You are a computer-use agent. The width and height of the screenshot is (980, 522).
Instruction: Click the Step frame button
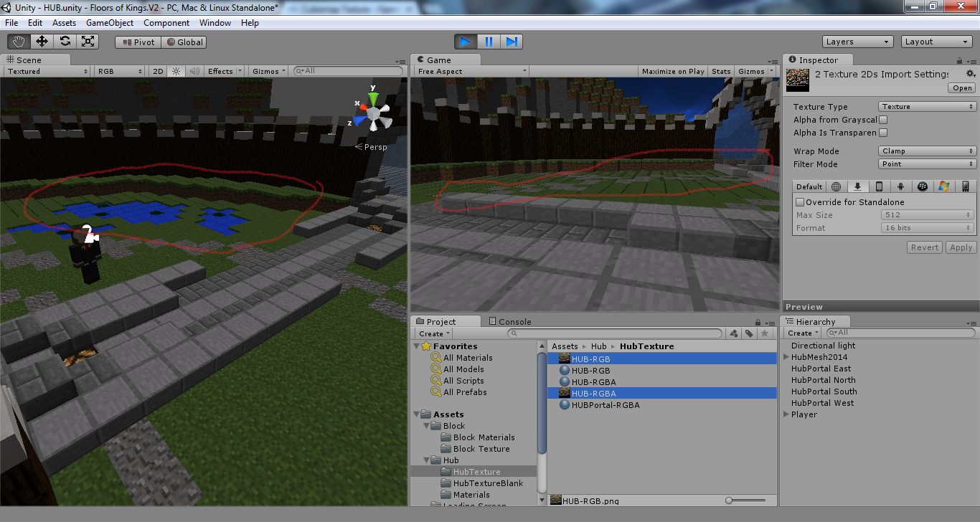coord(512,42)
